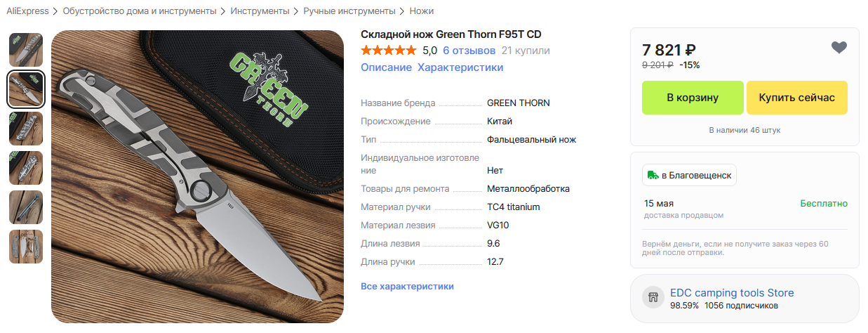Navigate to Ручные инструменты breadcrumb
This screenshot has width=868, height=333.
point(349,11)
